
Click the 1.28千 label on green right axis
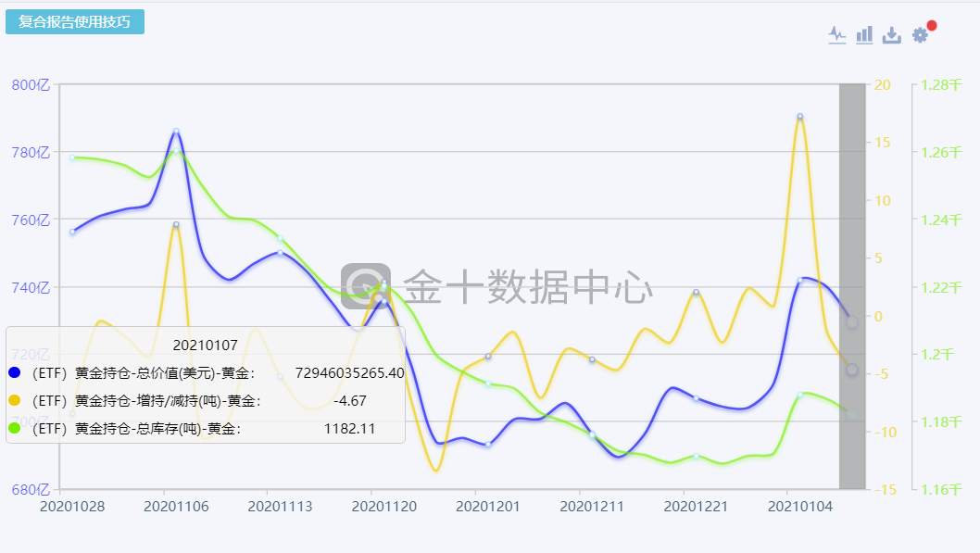click(x=941, y=85)
